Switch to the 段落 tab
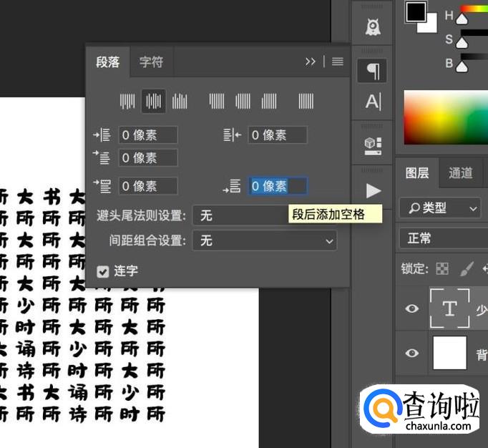 point(107,62)
